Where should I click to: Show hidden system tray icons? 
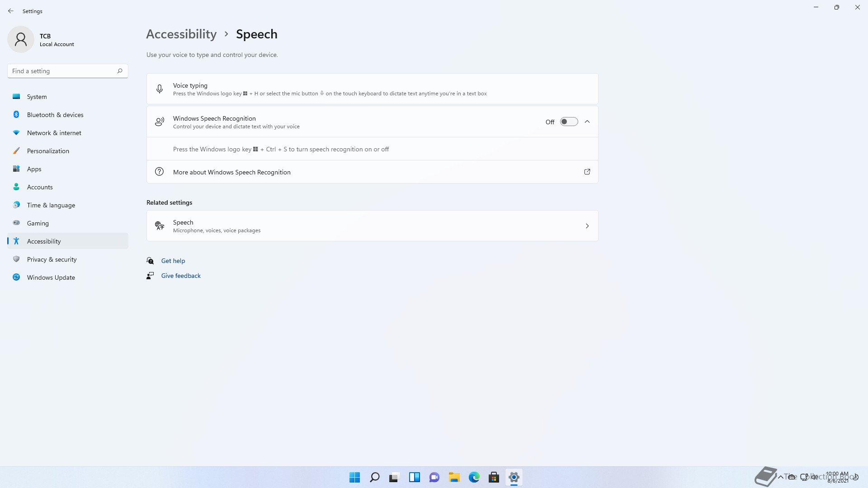click(x=781, y=477)
